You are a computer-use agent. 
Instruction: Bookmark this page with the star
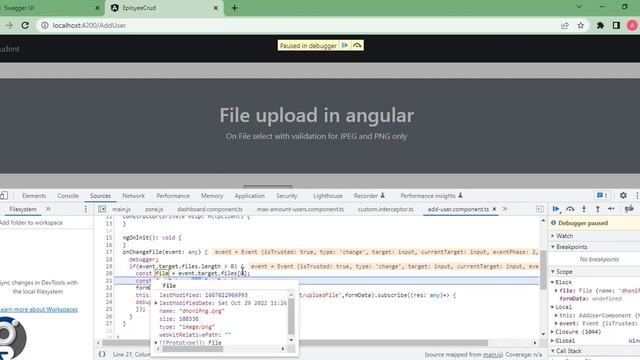[580, 25]
